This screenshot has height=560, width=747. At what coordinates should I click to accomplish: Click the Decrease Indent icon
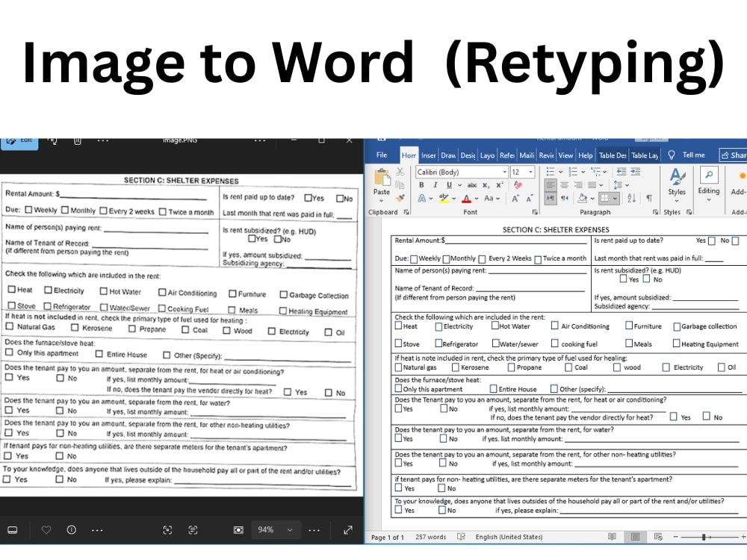[x=622, y=172]
